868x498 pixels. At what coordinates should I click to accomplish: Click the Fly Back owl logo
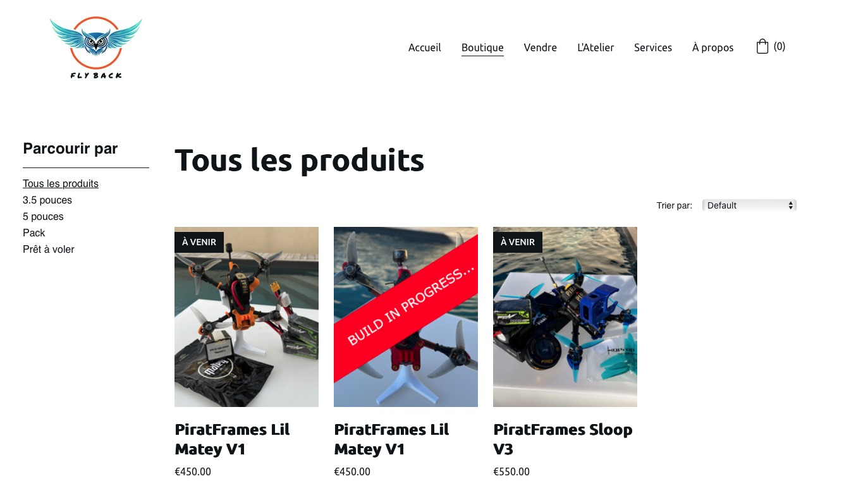(96, 48)
